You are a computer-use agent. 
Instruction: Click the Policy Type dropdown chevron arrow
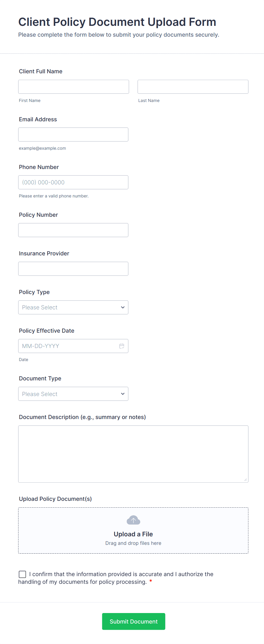123,307
